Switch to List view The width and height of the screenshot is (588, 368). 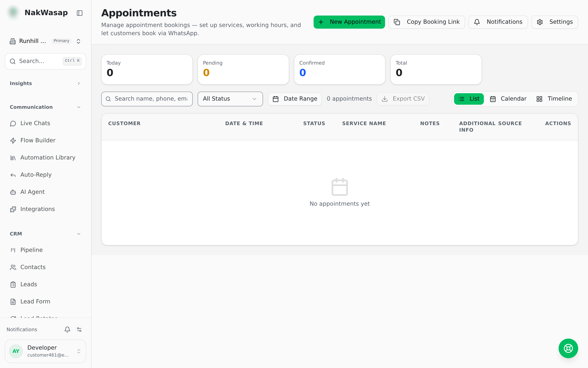click(469, 99)
